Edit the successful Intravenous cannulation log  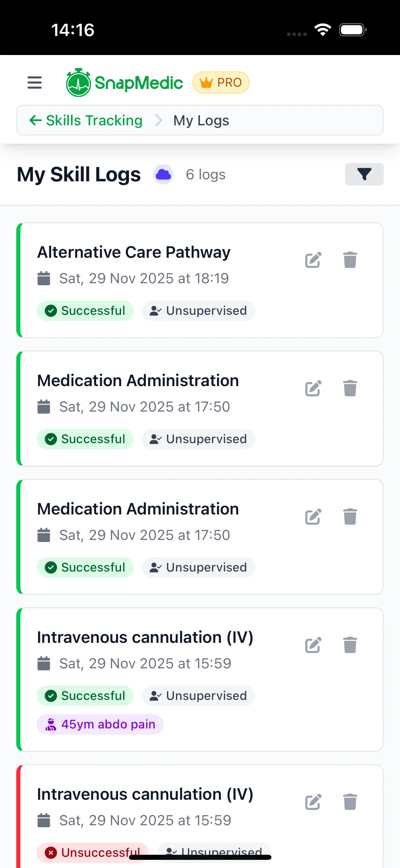(x=313, y=645)
